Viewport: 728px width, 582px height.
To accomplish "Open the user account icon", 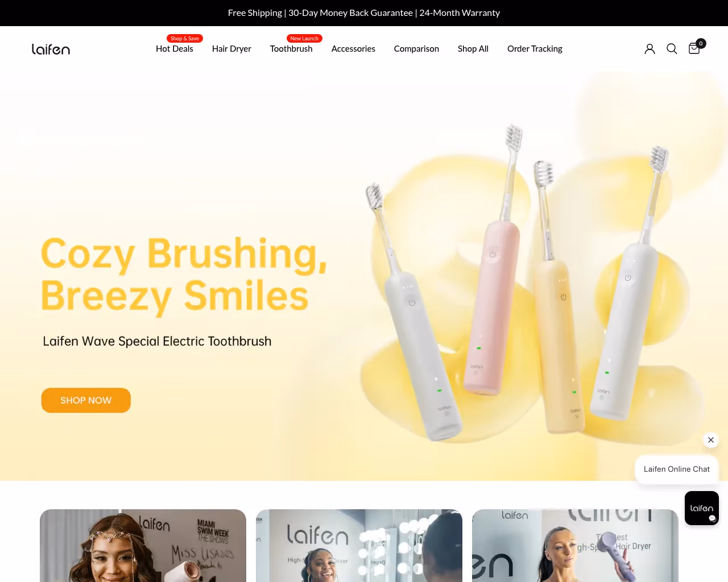I will tap(650, 49).
